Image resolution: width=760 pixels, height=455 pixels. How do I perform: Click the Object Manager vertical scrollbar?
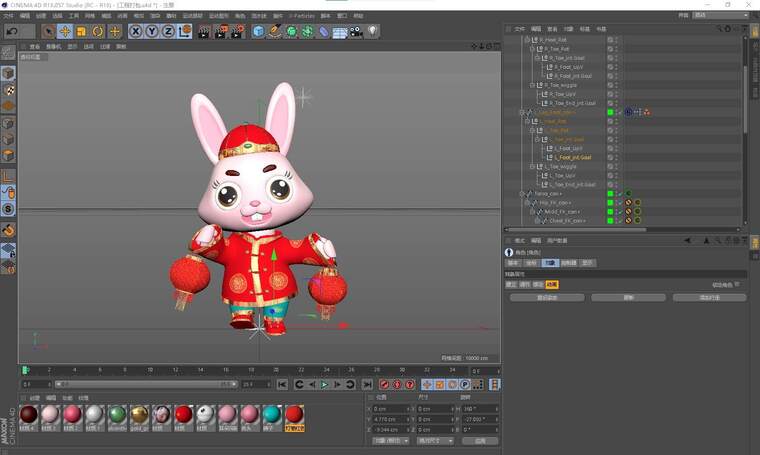pos(744,99)
